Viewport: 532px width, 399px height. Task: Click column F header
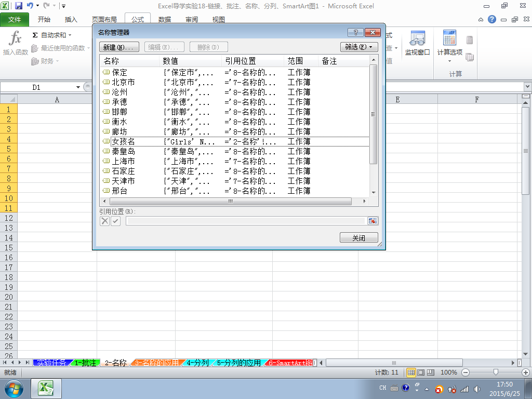[477, 99]
